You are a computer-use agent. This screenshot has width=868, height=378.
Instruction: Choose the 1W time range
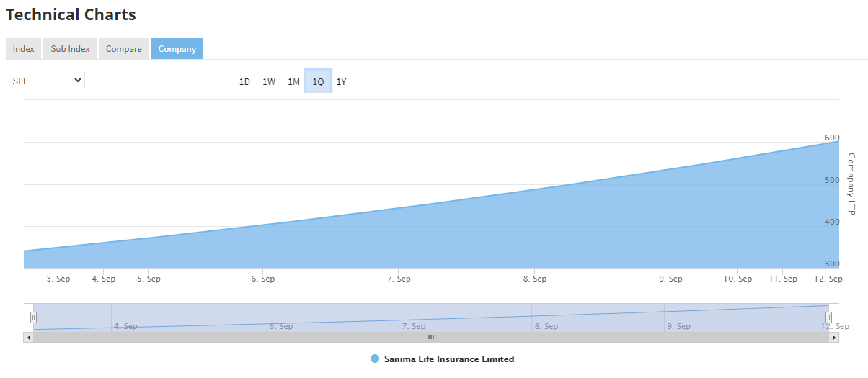(269, 82)
